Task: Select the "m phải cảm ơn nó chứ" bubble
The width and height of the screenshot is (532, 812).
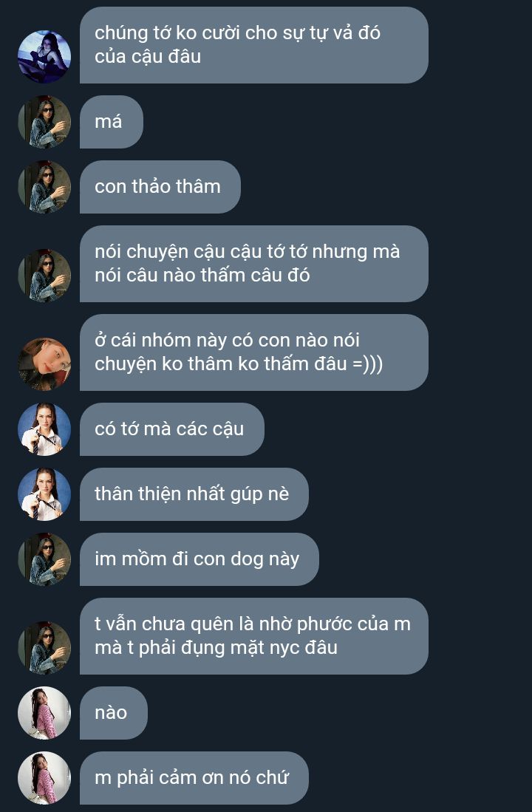Action: click(x=194, y=778)
